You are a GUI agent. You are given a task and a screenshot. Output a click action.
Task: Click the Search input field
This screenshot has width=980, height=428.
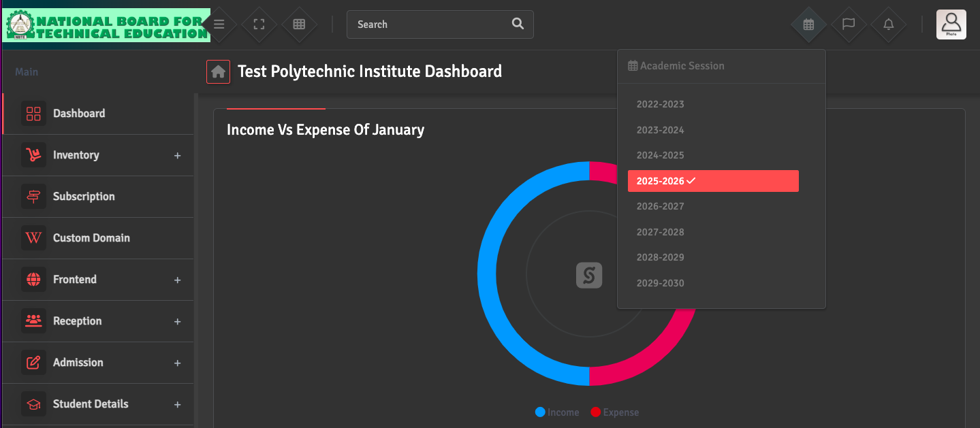(429, 24)
